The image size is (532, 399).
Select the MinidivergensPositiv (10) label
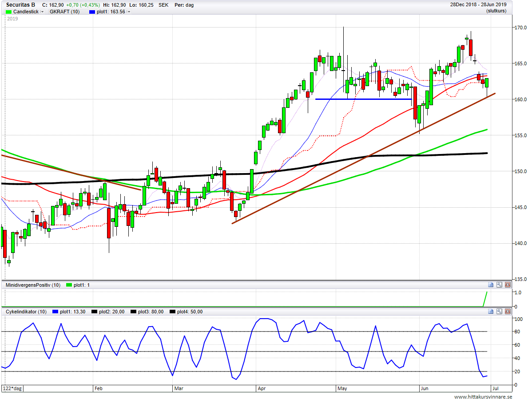point(33,285)
